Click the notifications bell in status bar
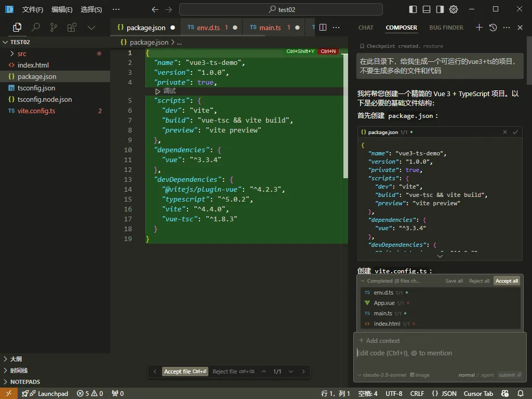 point(521,393)
